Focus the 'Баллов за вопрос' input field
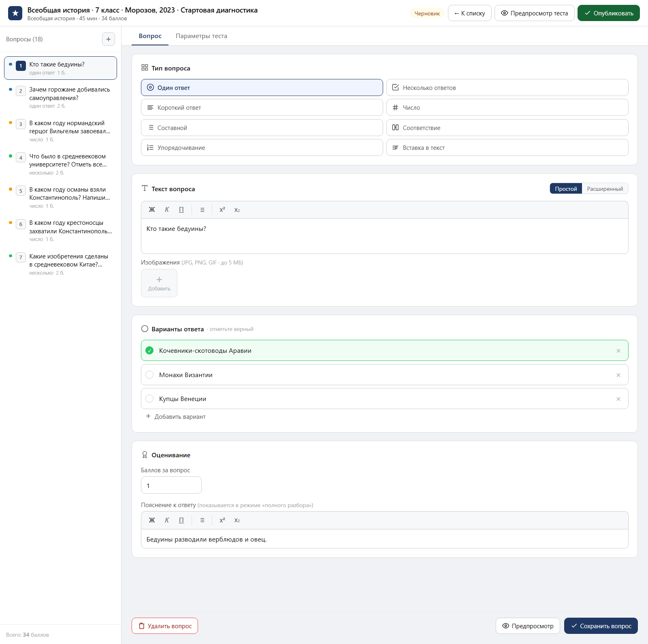This screenshot has width=648, height=644. 171,485
